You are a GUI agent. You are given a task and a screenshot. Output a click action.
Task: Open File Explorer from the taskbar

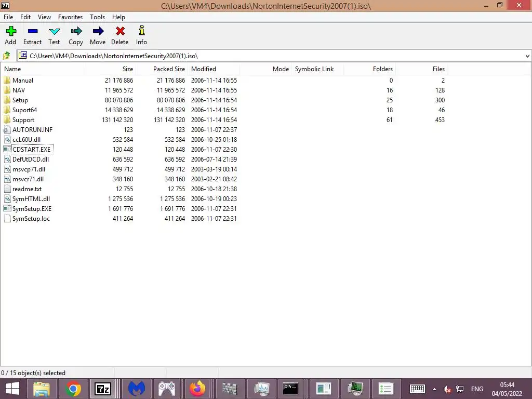click(42, 389)
